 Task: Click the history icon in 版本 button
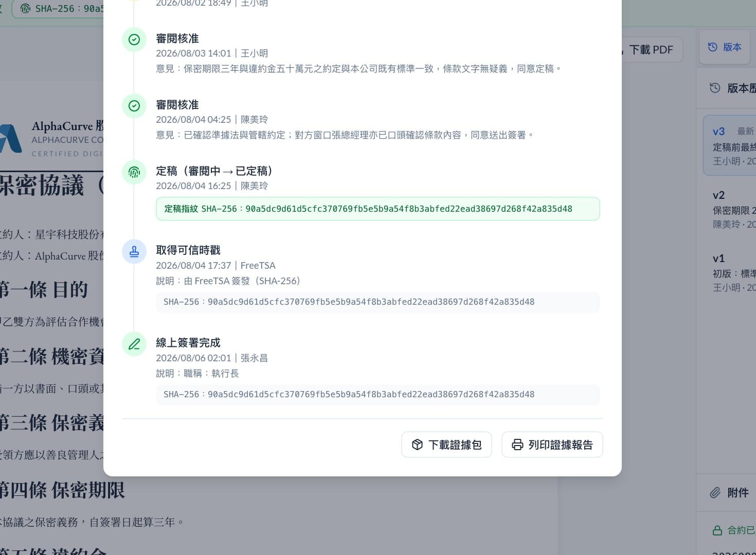(x=713, y=47)
